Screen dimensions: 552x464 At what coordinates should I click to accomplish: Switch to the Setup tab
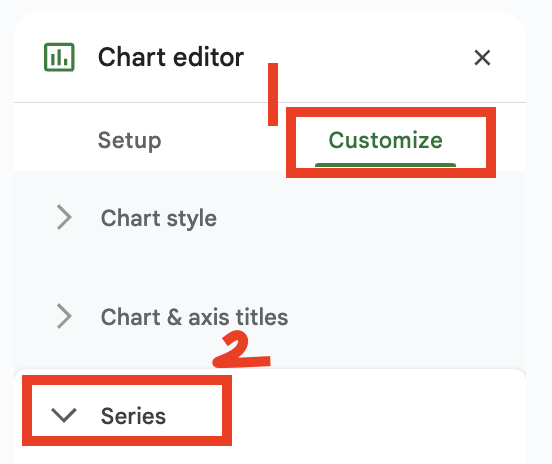(129, 141)
